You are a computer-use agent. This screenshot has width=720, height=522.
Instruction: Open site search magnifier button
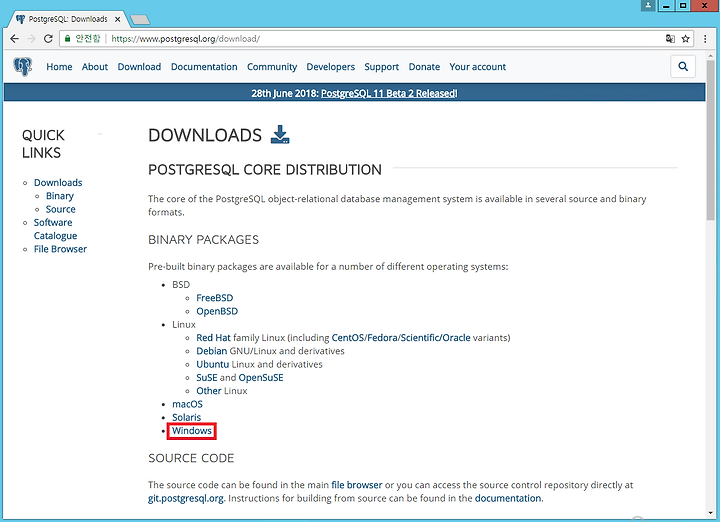pos(683,67)
